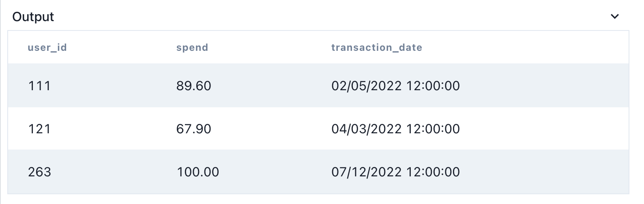
Task: Click date 04/03/2022 12:00:00
Action: point(396,129)
